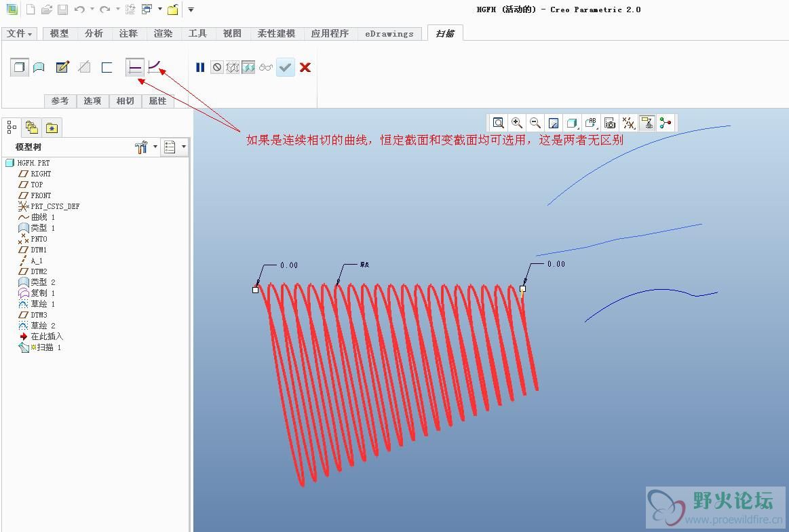The width and height of the screenshot is (789, 532).
Task: Open the customize quick access toolbar dropdown
Action: (x=191, y=9)
